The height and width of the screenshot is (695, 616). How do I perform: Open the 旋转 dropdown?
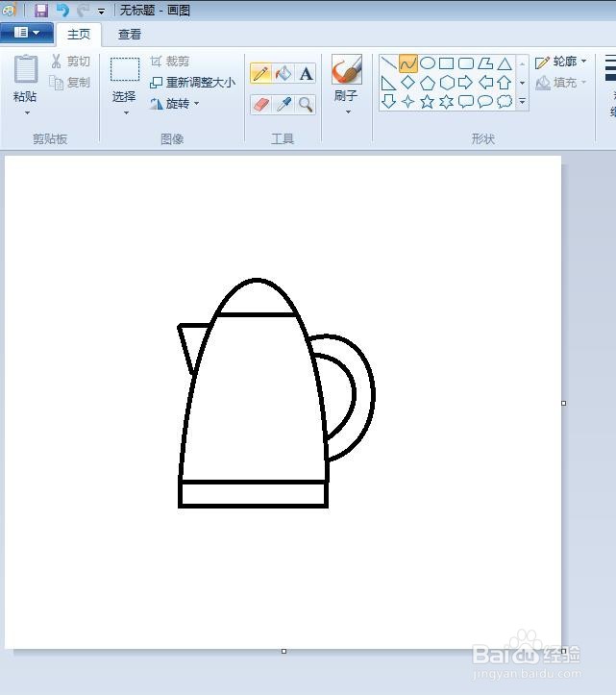[x=175, y=104]
